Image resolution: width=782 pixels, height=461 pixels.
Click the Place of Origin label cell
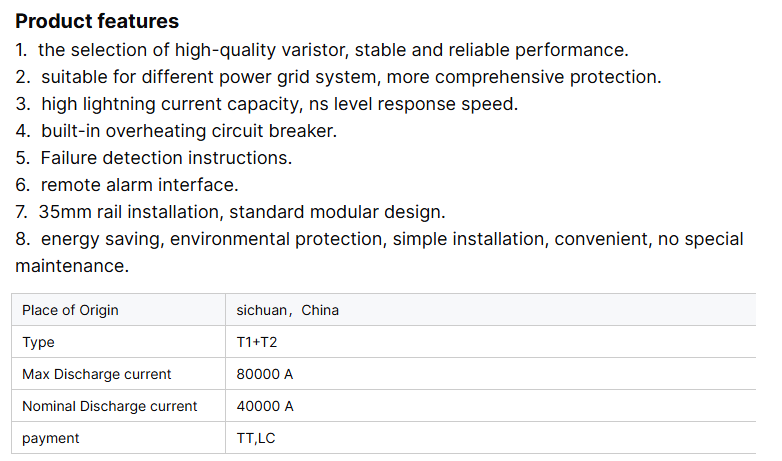point(70,310)
